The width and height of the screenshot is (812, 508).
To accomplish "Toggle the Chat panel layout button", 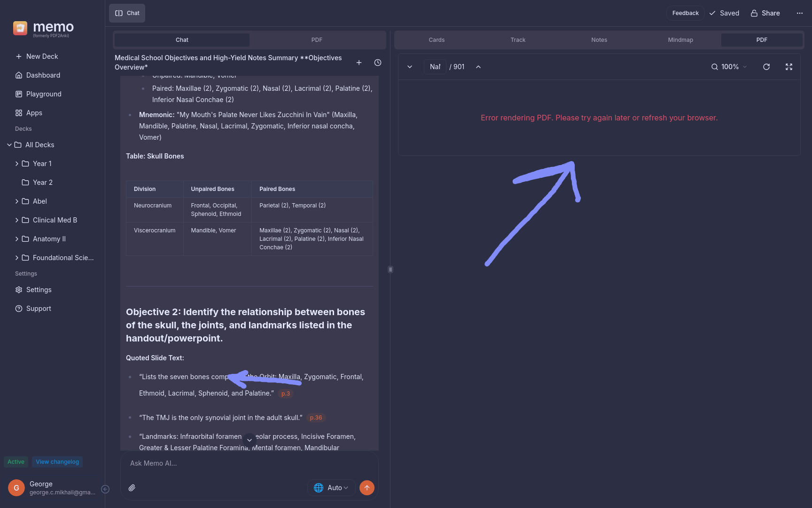I will (x=127, y=13).
